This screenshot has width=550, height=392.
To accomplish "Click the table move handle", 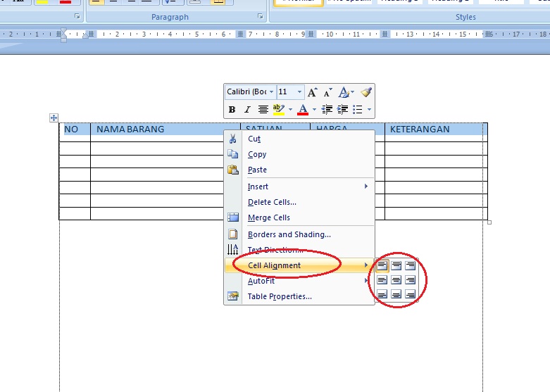I will pos(54,118).
